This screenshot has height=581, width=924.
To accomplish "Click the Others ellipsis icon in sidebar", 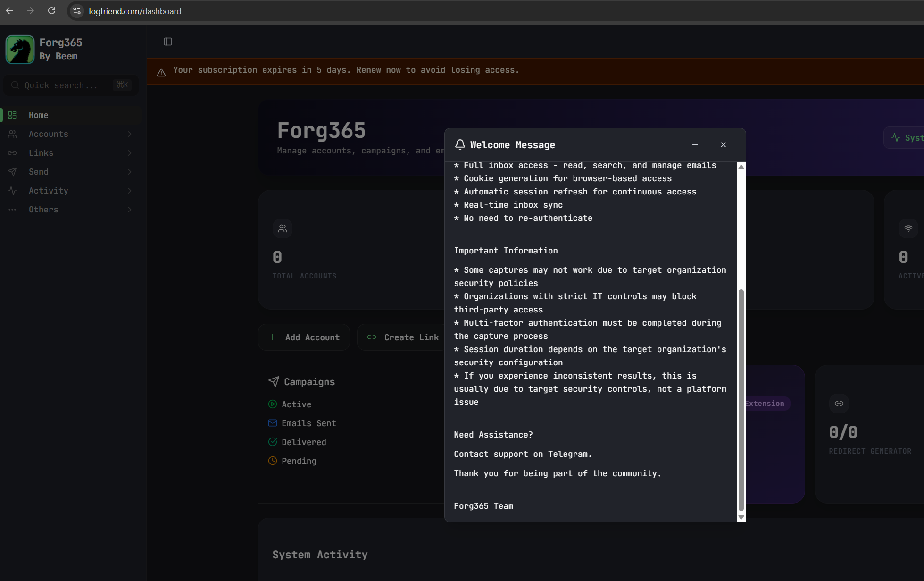I will click(12, 210).
